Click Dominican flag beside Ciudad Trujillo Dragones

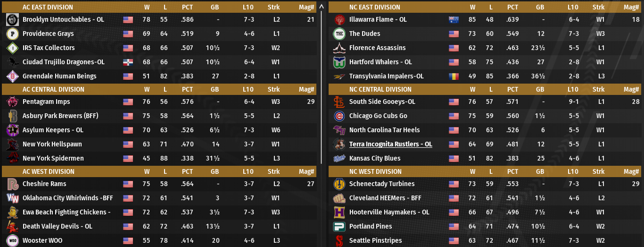(x=128, y=62)
